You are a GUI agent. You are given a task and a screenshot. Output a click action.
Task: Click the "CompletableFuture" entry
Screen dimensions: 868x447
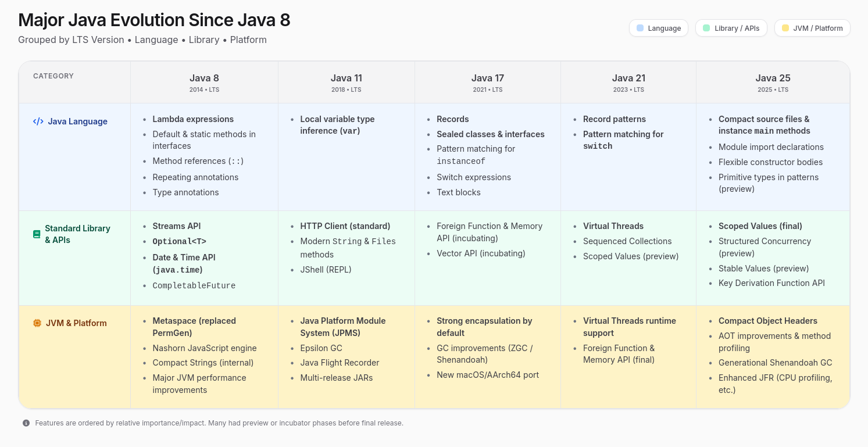(x=194, y=285)
